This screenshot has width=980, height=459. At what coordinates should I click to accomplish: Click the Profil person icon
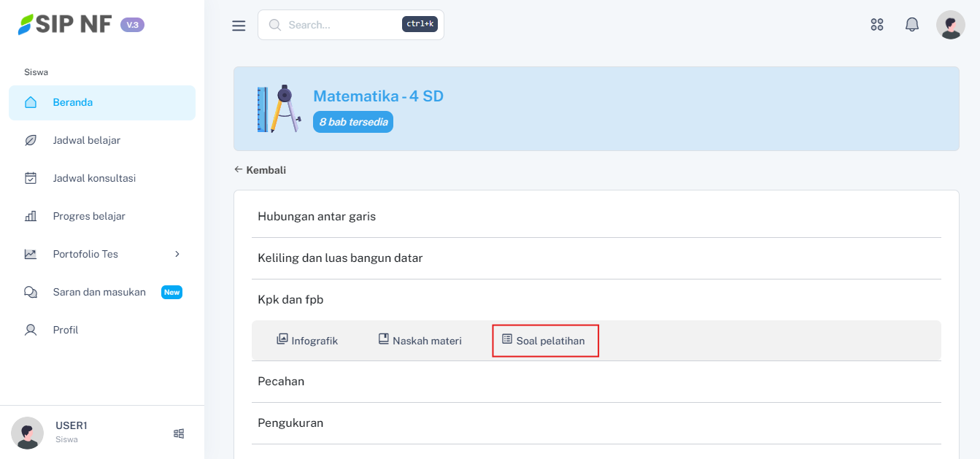click(31, 330)
